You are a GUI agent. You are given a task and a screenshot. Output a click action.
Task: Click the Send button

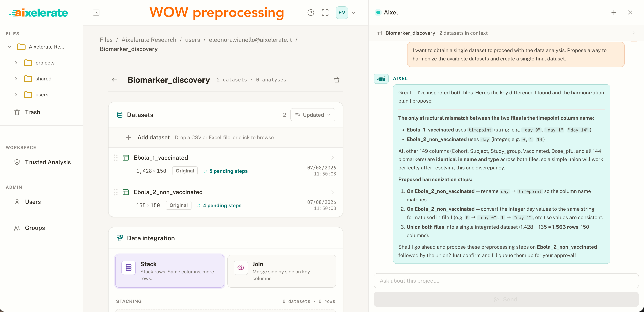tap(506, 299)
